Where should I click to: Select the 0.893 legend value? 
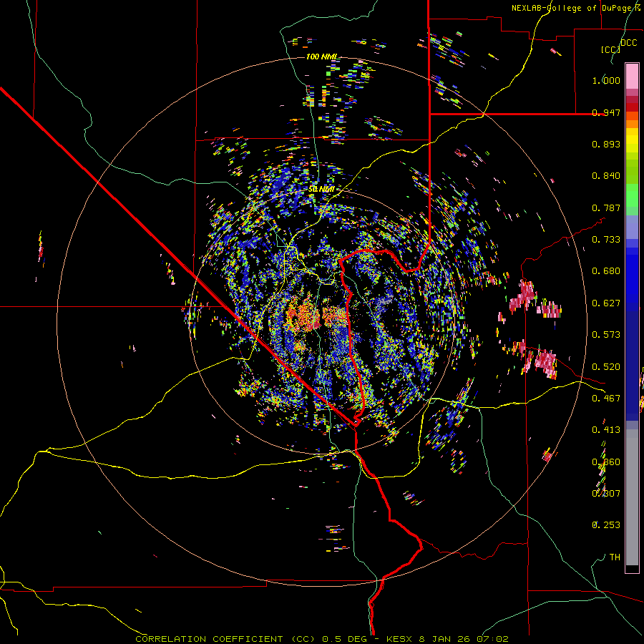pos(606,144)
